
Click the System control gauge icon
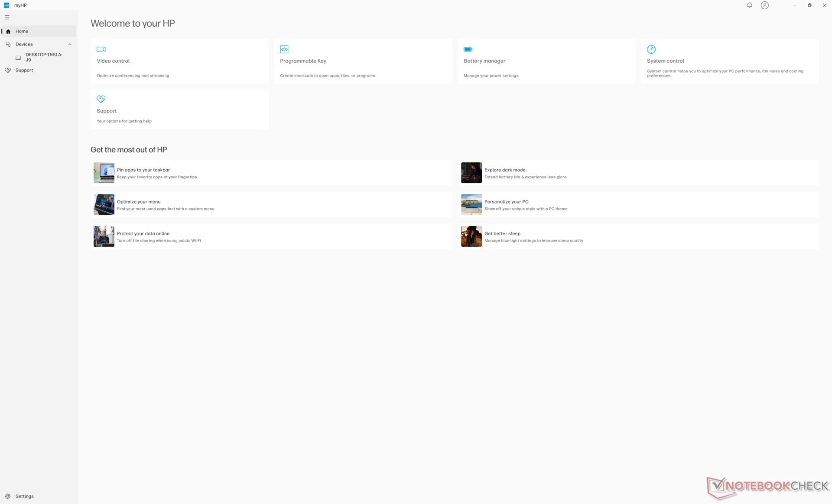tap(651, 49)
